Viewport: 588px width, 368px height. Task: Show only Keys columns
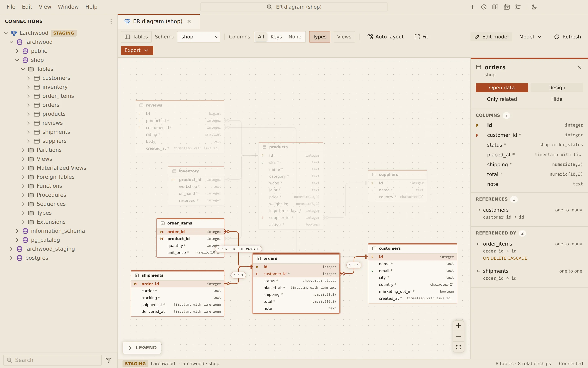point(276,37)
